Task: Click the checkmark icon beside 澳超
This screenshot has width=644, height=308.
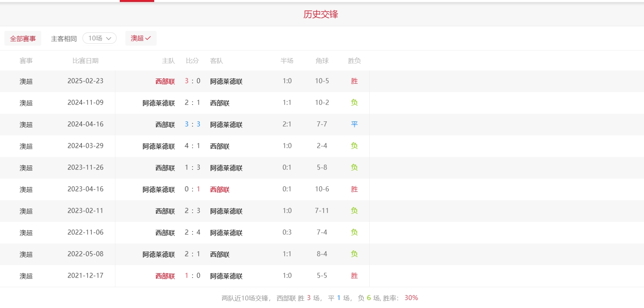Action: pyautogui.click(x=148, y=38)
